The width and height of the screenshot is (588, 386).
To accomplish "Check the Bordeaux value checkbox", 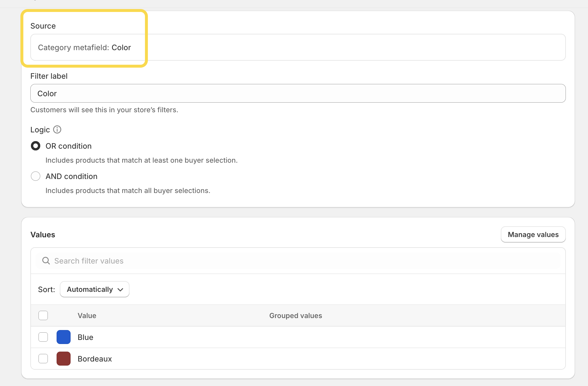I will pos(43,359).
